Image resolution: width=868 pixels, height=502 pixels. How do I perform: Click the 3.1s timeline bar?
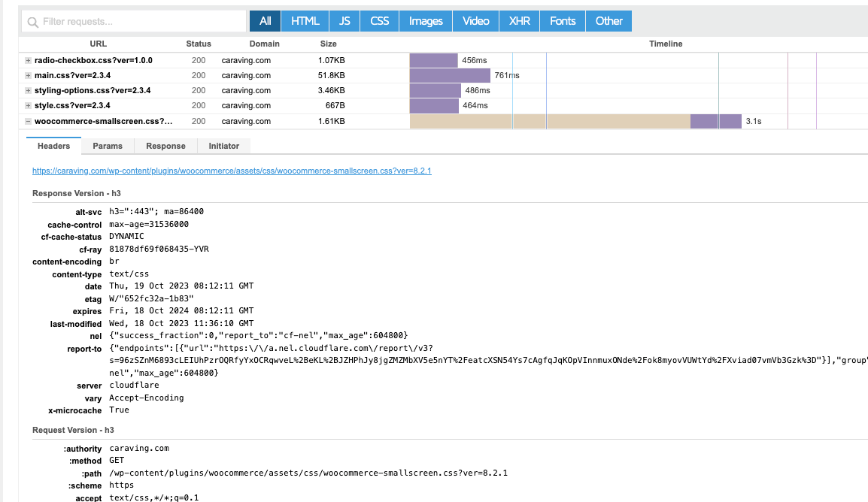tap(575, 121)
